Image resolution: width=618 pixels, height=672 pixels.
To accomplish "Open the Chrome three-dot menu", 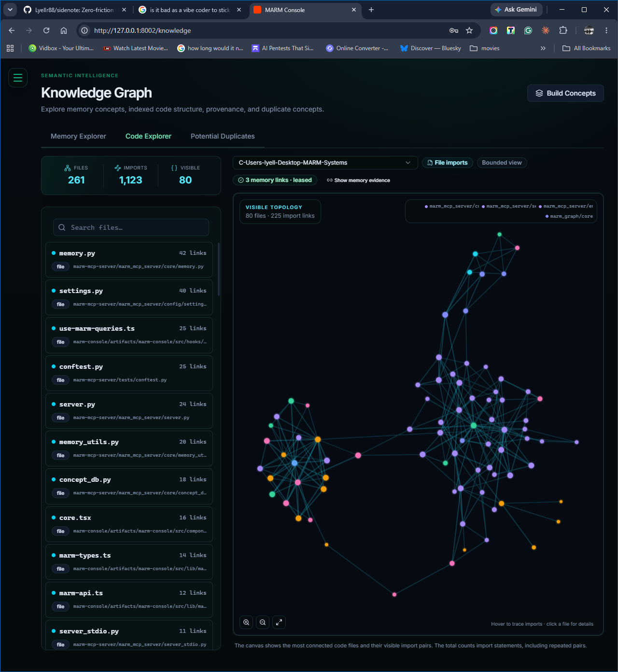I will 606,30.
